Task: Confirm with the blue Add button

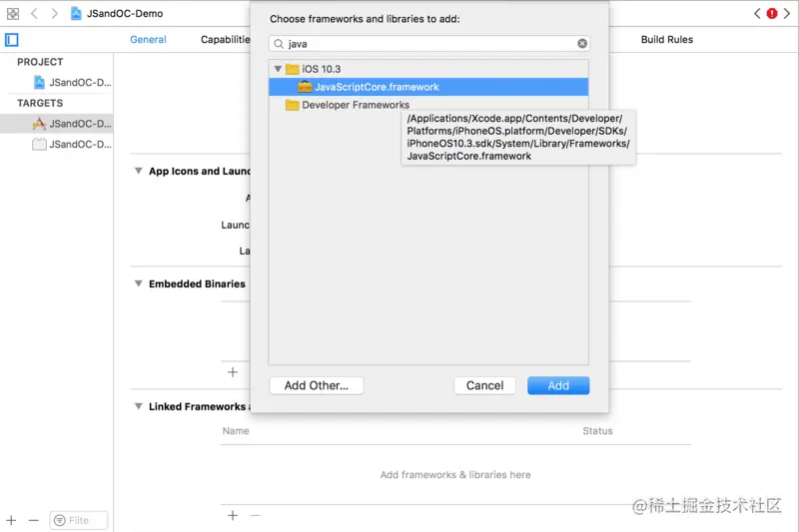Action: click(x=558, y=386)
